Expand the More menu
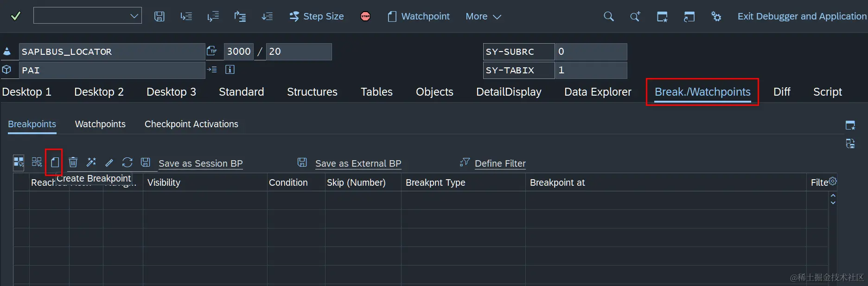 [x=483, y=17]
